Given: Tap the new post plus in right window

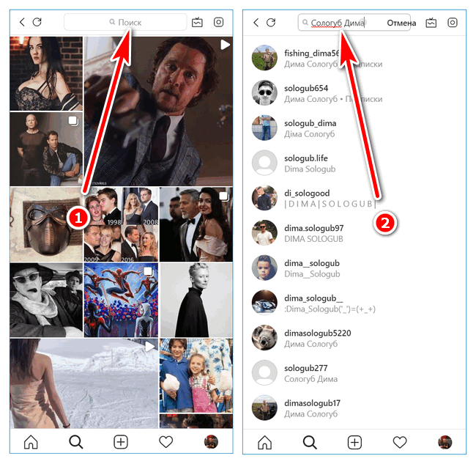Looking at the screenshot, I should point(354,442).
